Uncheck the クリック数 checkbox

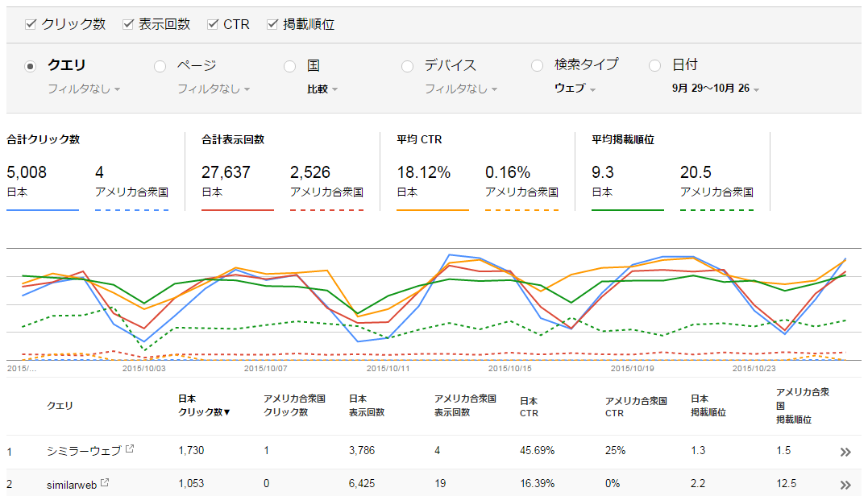[31, 24]
